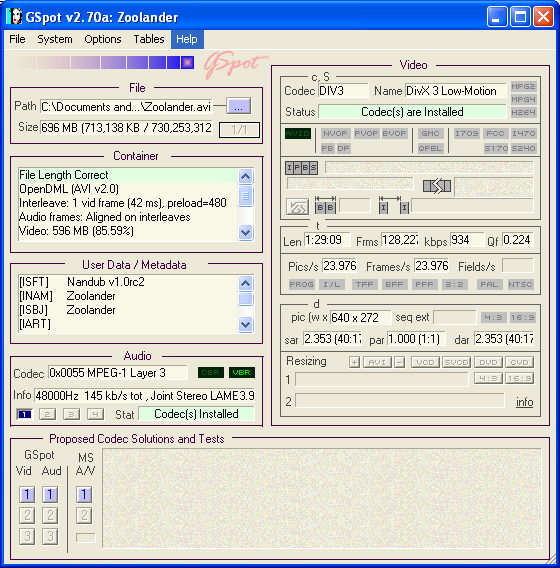Viewport: 560px width, 568px height.
Task: Click the BFF indicator
Action: point(394,284)
